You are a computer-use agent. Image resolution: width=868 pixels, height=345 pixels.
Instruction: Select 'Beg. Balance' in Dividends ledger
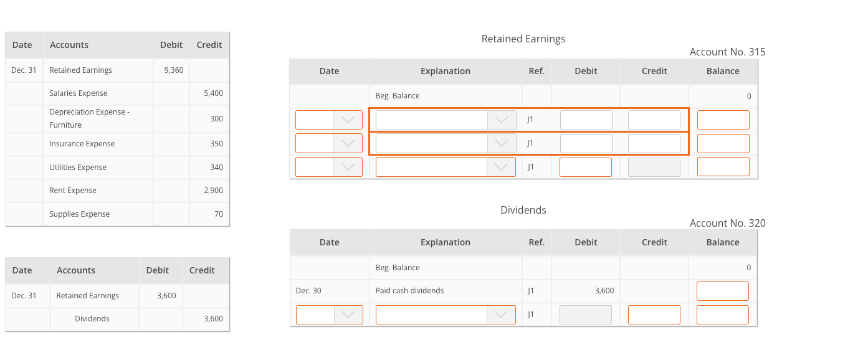(x=398, y=267)
